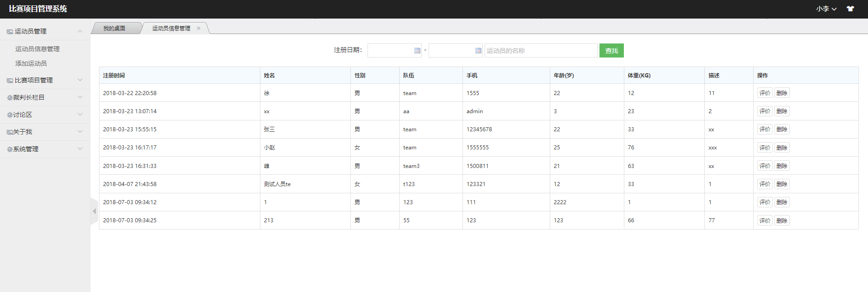
Task: Open the 小李 user dropdown
Action: pyautogui.click(x=826, y=9)
